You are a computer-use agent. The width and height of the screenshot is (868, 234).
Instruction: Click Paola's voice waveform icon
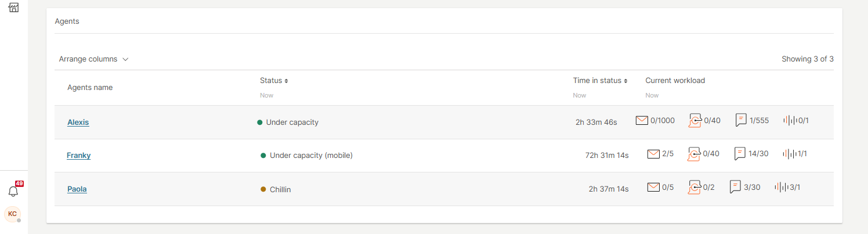[781, 187]
